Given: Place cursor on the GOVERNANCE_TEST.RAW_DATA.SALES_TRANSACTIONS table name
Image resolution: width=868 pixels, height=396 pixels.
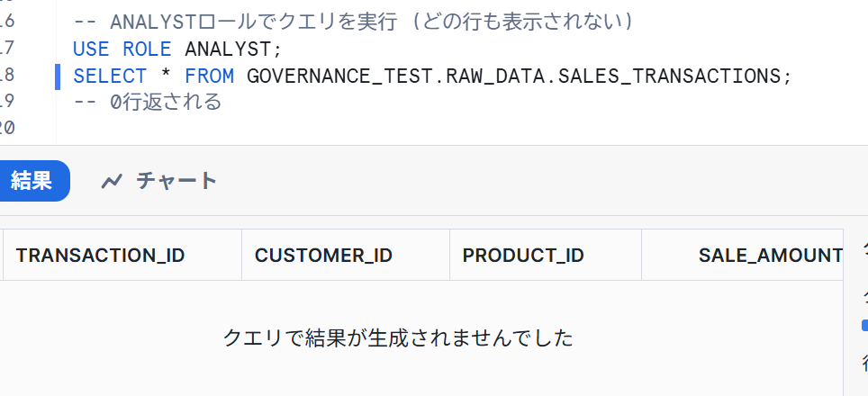Looking at the screenshot, I should pos(514,76).
